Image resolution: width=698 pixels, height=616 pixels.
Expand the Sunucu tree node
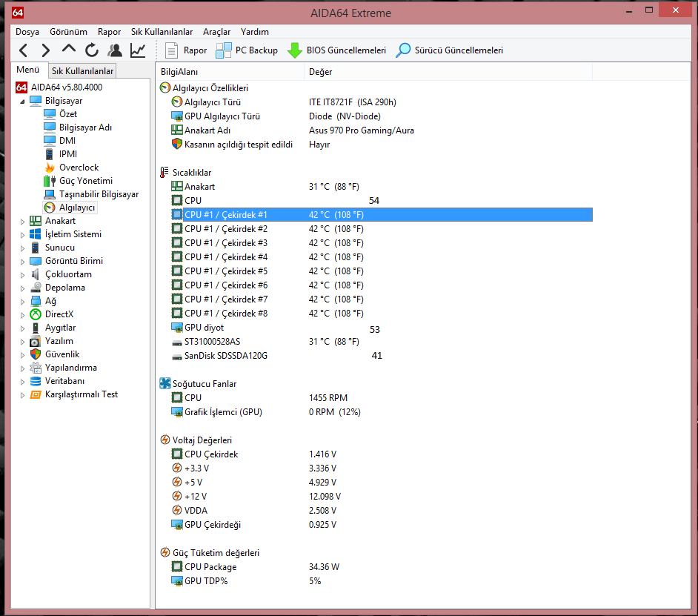(x=22, y=248)
